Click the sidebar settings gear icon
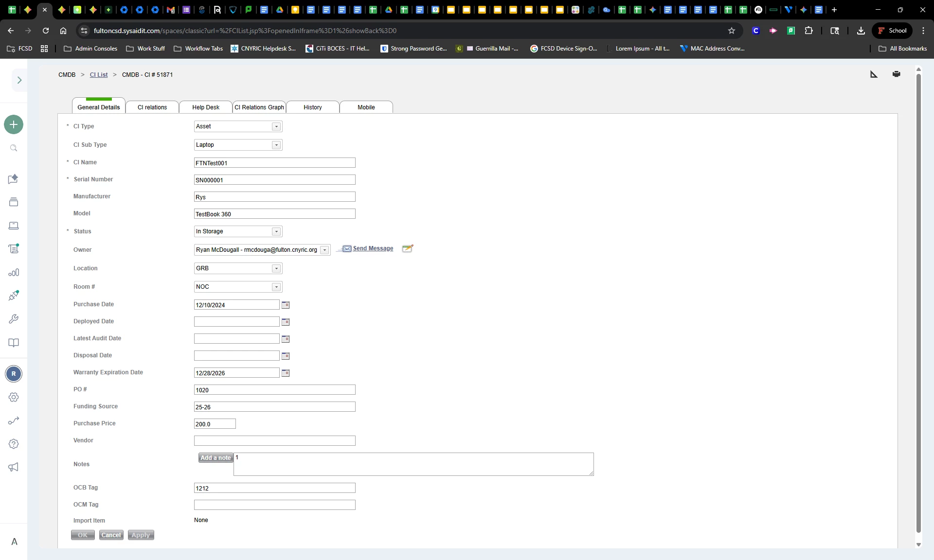This screenshot has height=560, width=934. [14, 397]
